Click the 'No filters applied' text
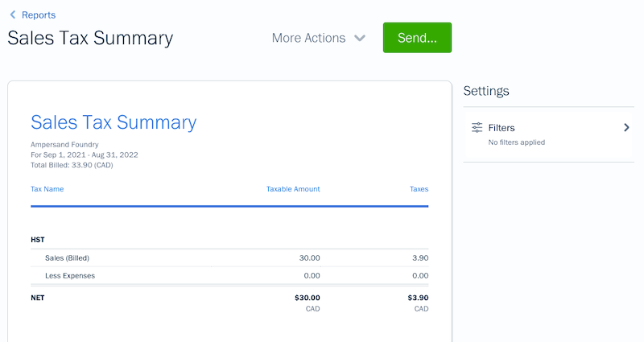The image size is (644, 342). tap(517, 142)
